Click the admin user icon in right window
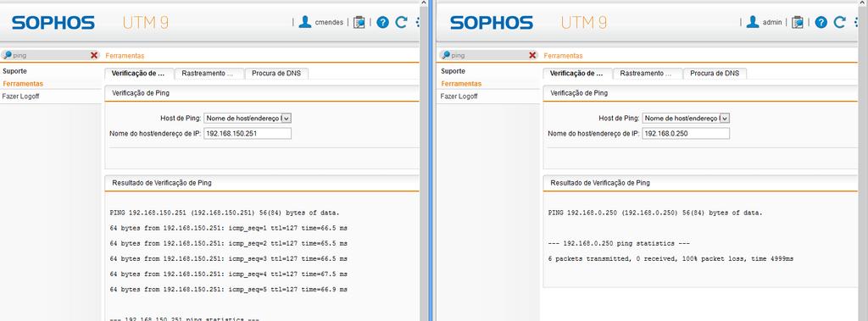This screenshot has width=868, height=321. coord(753,22)
